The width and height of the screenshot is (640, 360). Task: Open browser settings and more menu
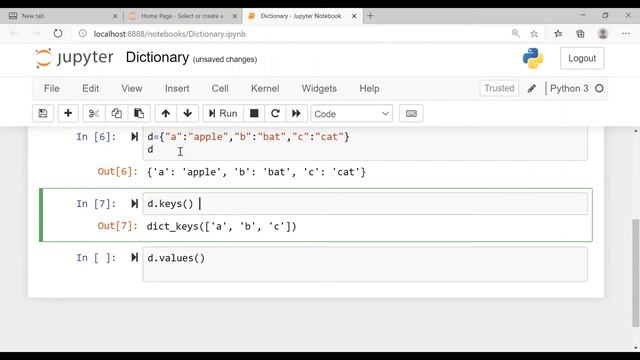626,34
